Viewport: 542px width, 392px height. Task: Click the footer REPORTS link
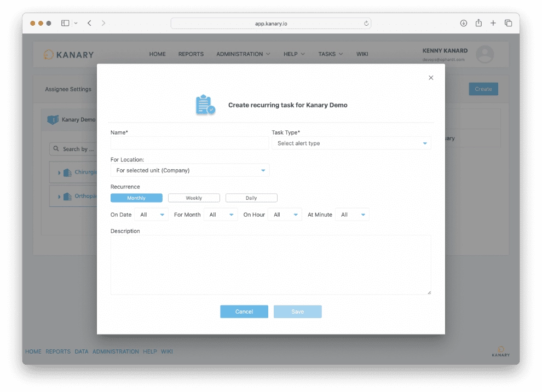click(58, 351)
